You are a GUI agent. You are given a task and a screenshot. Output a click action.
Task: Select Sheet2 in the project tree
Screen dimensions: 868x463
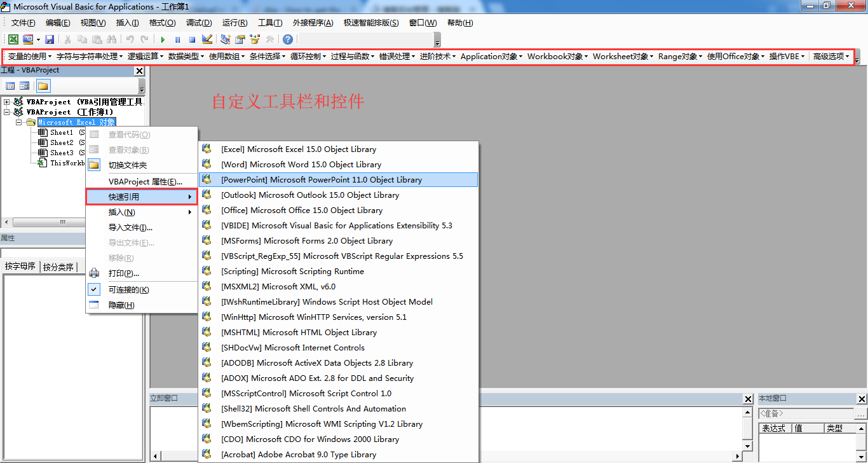(62, 142)
